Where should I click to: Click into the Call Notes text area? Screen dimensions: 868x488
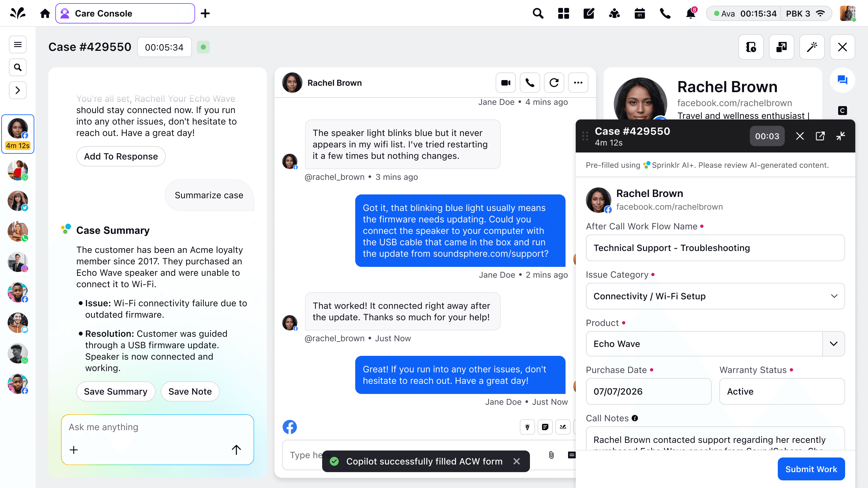click(x=715, y=439)
